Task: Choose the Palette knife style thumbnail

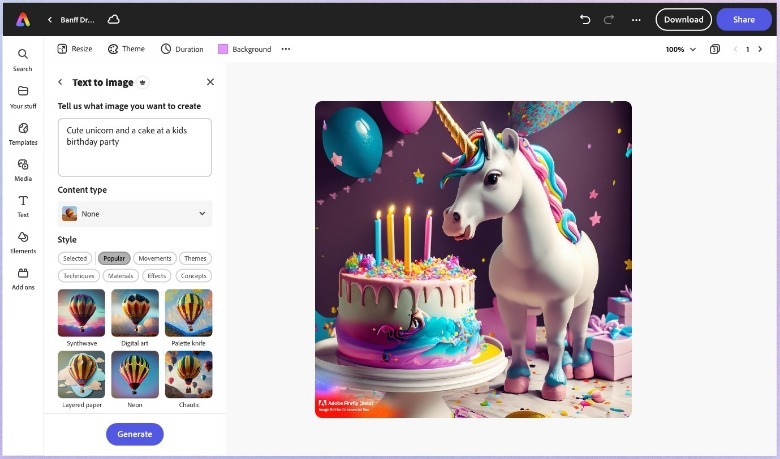Action: pyautogui.click(x=189, y=313)
